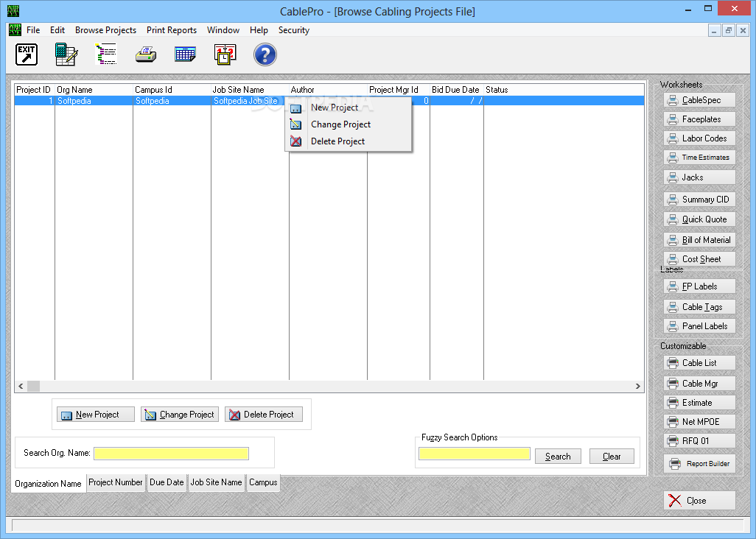The height and width of the screenshot is (539, 756).
Task: Open the Cable Mgr customizable report
Action: coord(699,384)
